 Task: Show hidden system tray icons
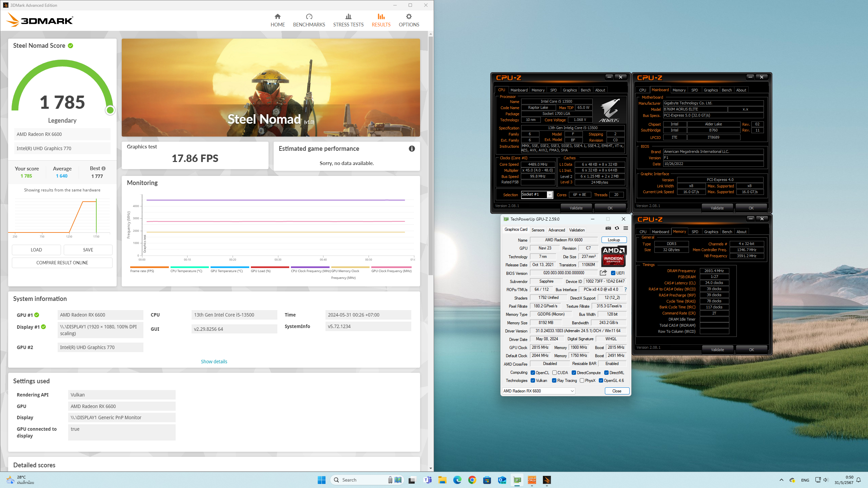coord(781,480)
